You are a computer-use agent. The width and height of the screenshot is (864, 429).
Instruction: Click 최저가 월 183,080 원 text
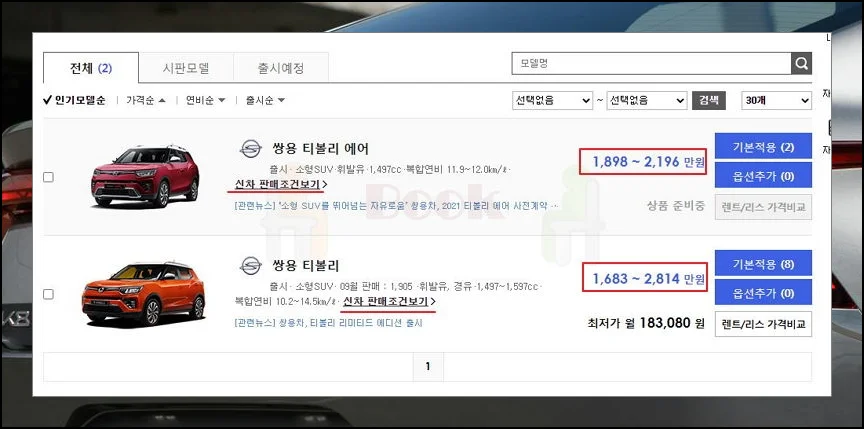646,323
